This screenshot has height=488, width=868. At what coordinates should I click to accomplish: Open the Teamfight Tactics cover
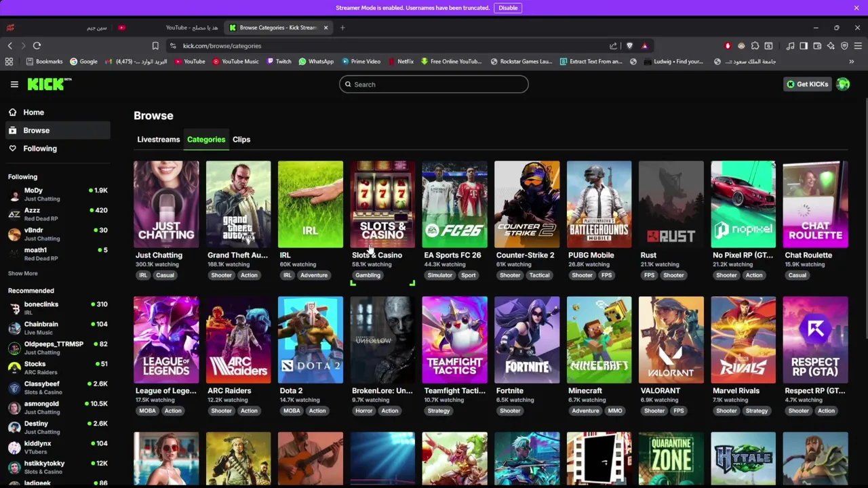point(454,340)
